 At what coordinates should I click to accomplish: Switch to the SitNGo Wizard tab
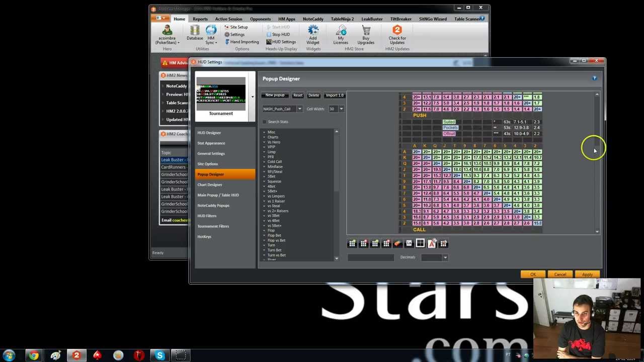coord(433,19)
